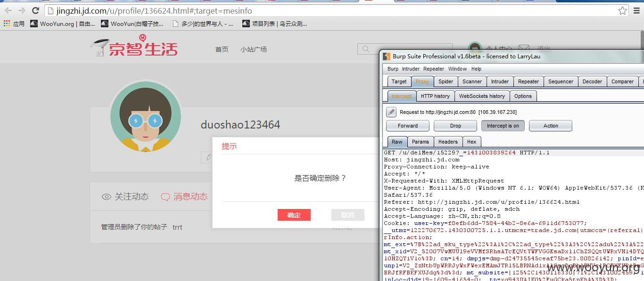Cancel deletion with 取消 button
Screen dimensions: 644x281
(x=348, y=215)
